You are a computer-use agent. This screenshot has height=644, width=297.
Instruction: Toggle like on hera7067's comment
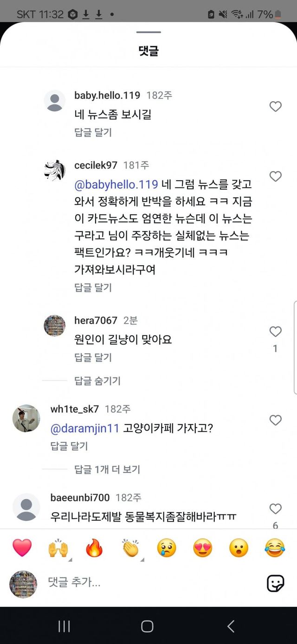[x=276, y=332]
